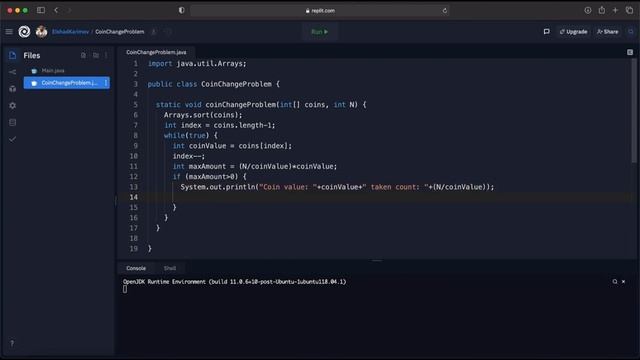Add a new folder in Files panel
640x360 pixels.
96,55
